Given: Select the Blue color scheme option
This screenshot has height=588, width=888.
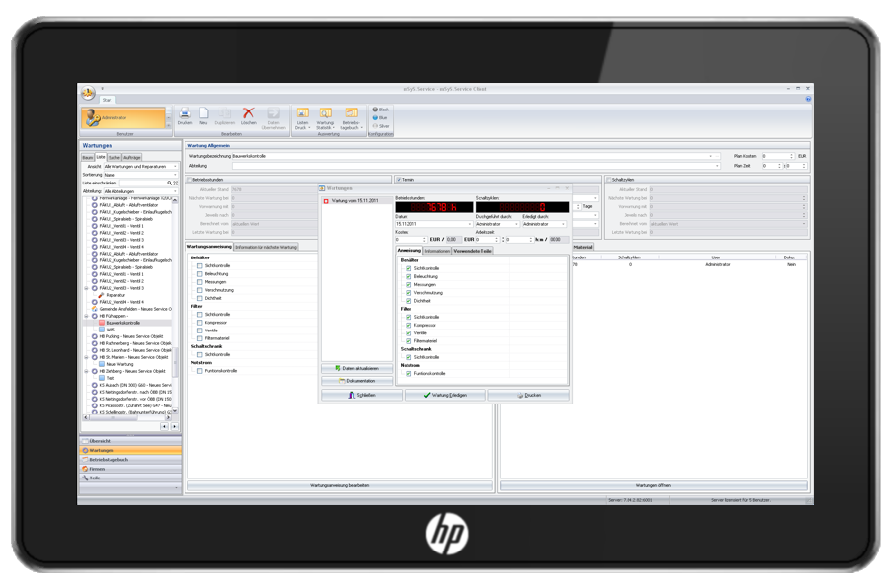Looking at the screenshot, I should click(x=375, y=117).
